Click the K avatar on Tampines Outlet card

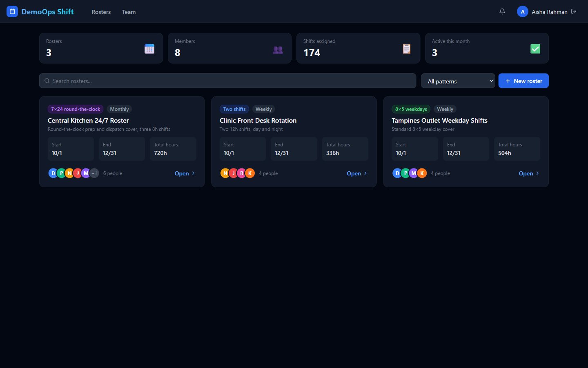422,173
